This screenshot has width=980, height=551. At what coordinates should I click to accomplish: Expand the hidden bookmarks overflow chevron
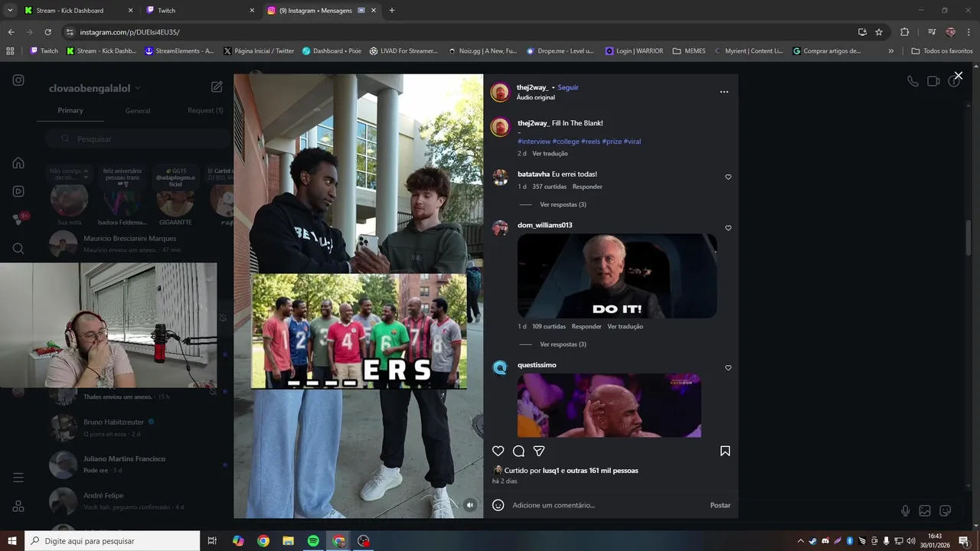coord(890,51)
